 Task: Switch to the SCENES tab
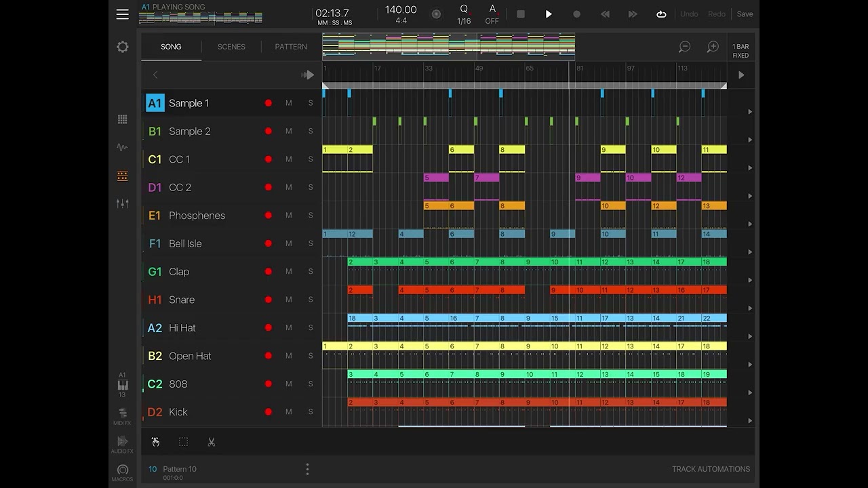231,47
